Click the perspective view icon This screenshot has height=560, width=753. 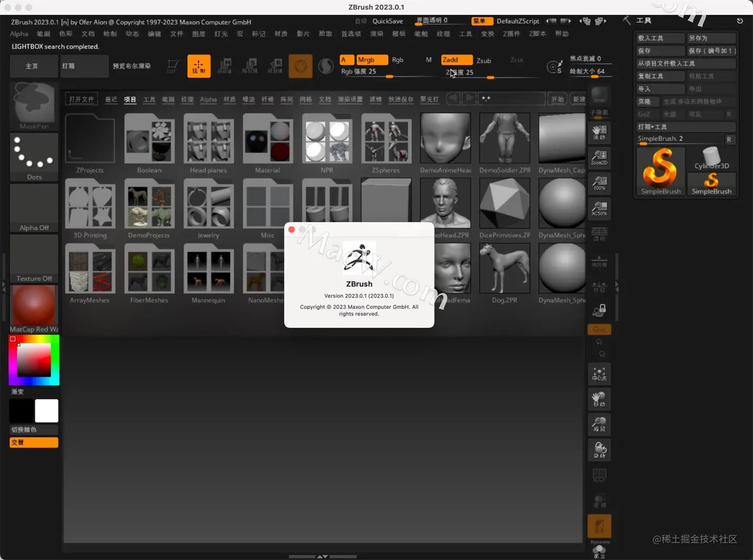click(x=599, y=234)
